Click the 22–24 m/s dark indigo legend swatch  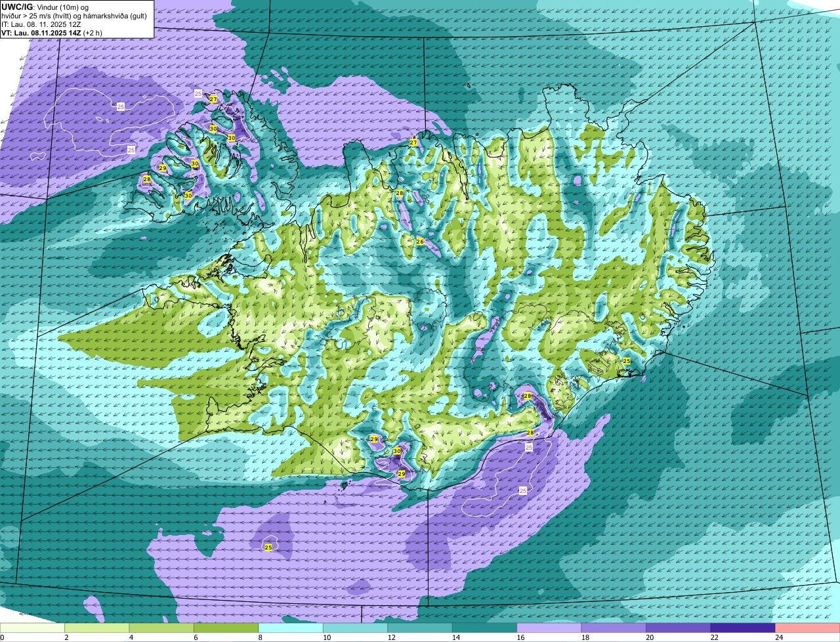[x=743, y=628]
